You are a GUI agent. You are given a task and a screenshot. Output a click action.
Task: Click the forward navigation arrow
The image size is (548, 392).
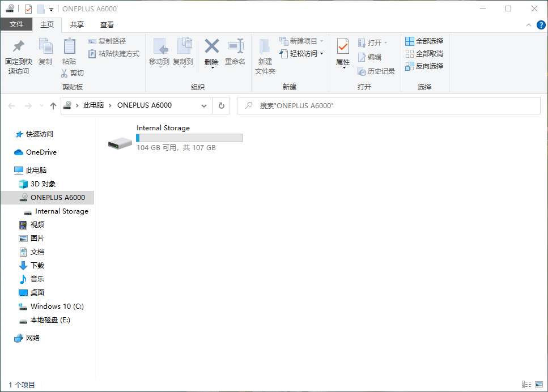28,106
